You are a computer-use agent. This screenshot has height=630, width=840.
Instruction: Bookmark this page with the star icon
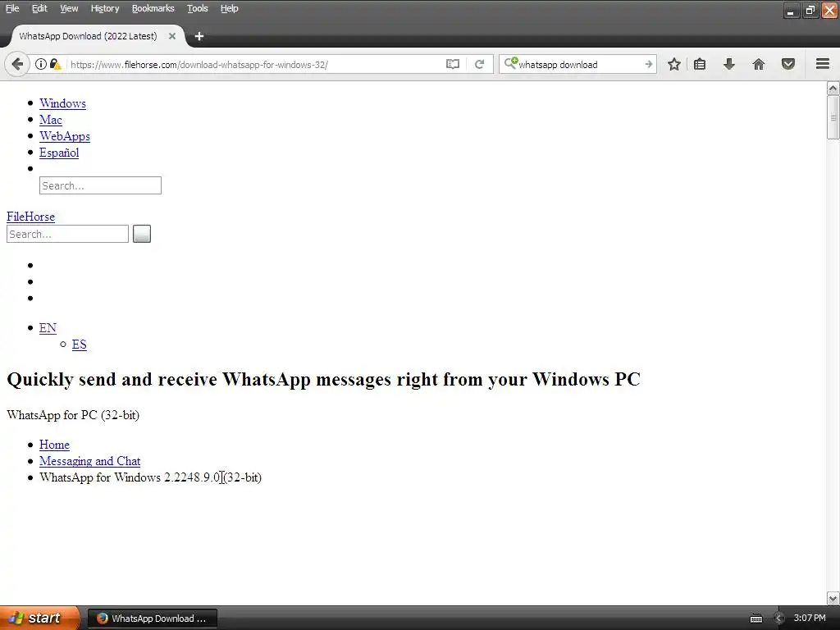(674, 64)
